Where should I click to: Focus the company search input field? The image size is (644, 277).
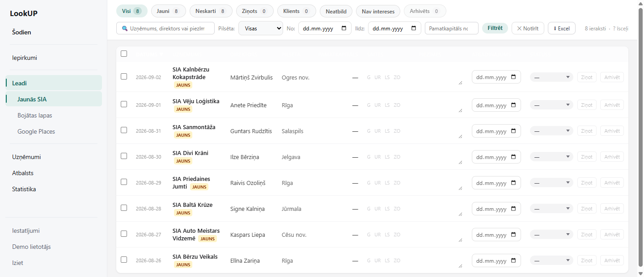[x=165, y=28]
